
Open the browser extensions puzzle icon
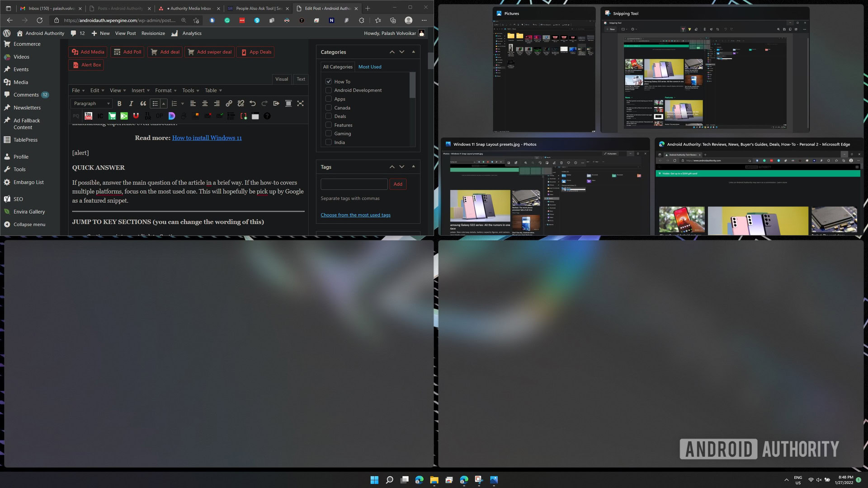[361, 20]
